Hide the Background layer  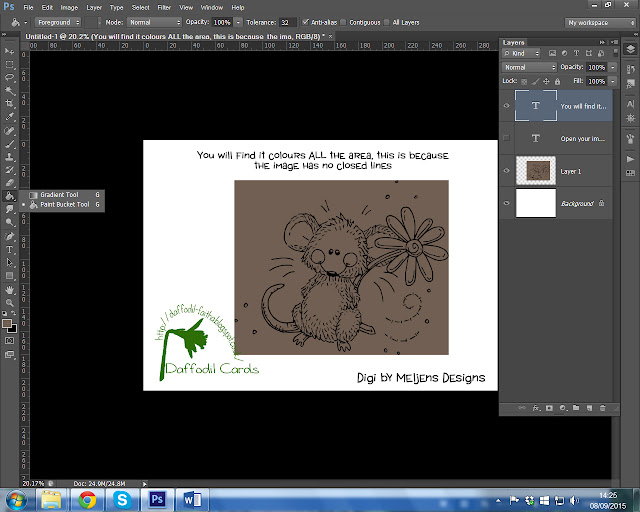click(x=507, y=203)
